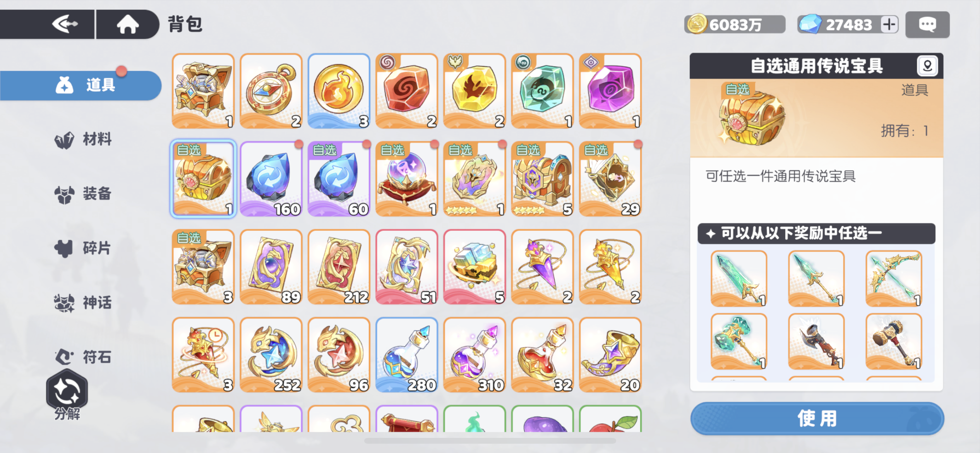The height and width of the screenshot is (453, 980).
Task: Choose the green hammer reward
Action: point(739,341)
